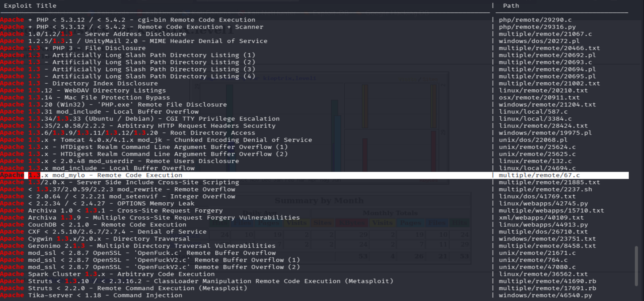Select the 'OpenFuck.c' Remote Buffer Overflow title
Screen dimensions: 644x301
pos(138,253)
